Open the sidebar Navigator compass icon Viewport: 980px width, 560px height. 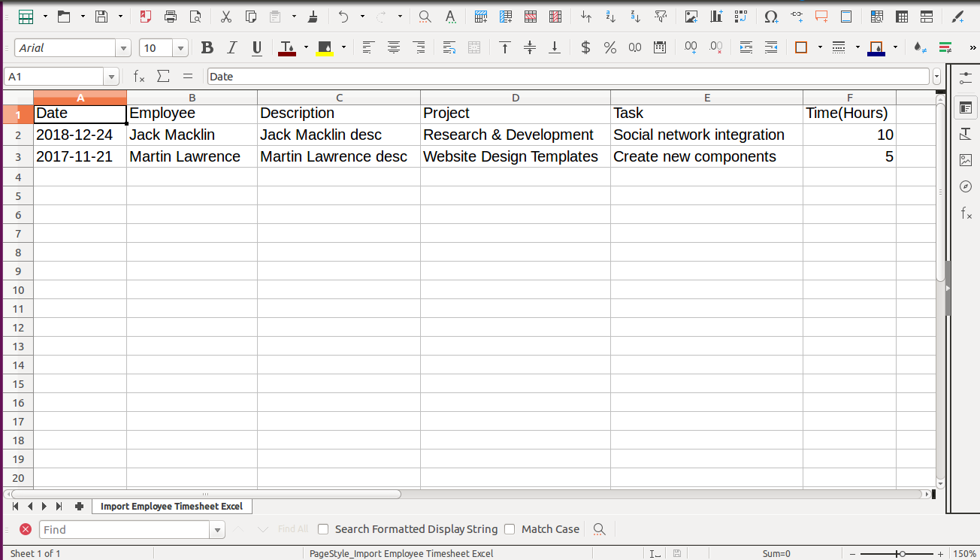click(966, 186)
